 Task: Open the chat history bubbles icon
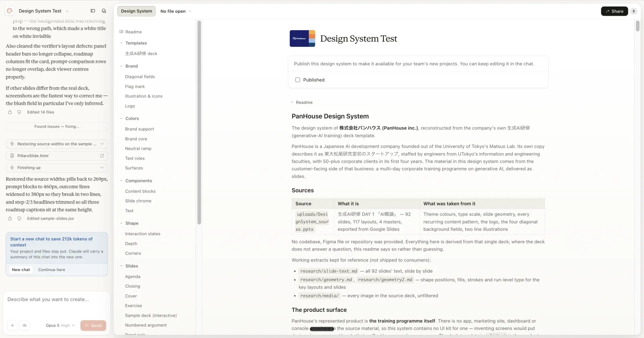pos(104,11)
